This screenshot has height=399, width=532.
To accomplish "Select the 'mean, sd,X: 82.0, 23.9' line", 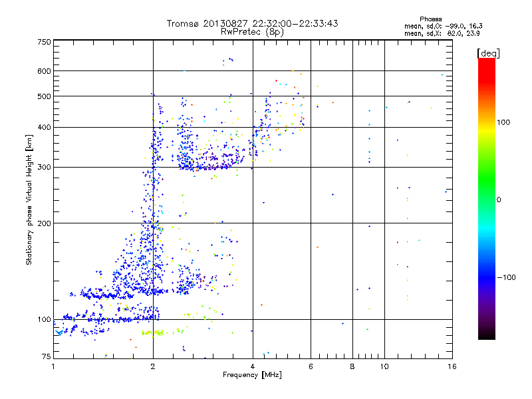I will [442, 33].
